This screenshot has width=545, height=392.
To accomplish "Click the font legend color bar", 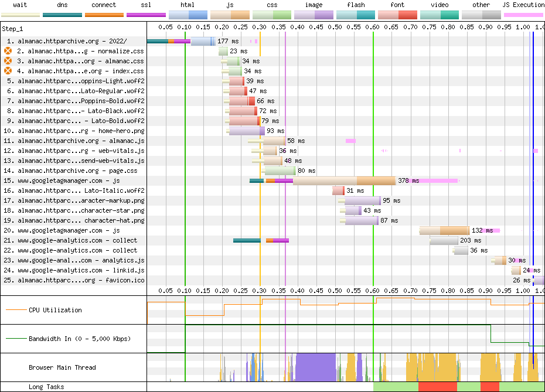I will coord(397,15).
